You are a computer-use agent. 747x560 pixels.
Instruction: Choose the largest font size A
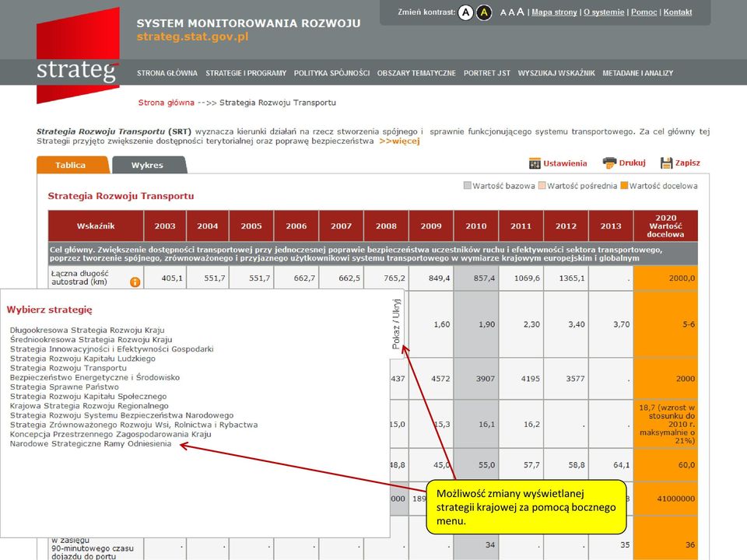(x=521, y=12)
